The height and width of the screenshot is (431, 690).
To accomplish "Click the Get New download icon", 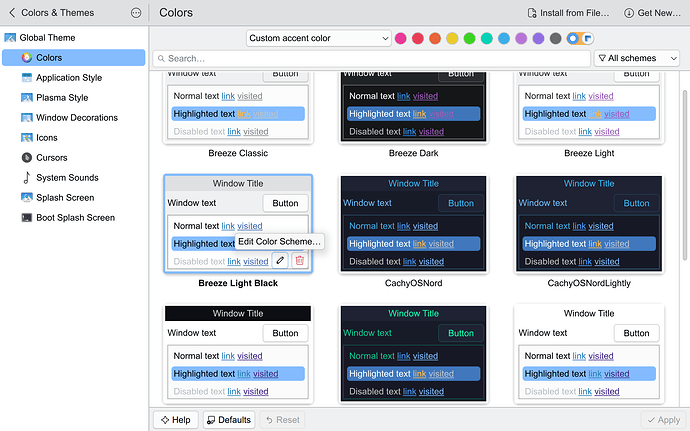I will (629, 13).
